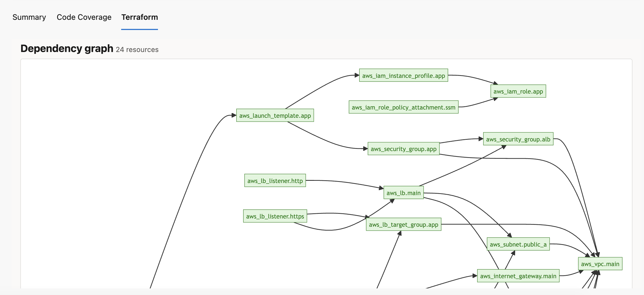The image size is (644, 295).
Task: Click the aws_iam_role.app node
Action: (518, 91)
